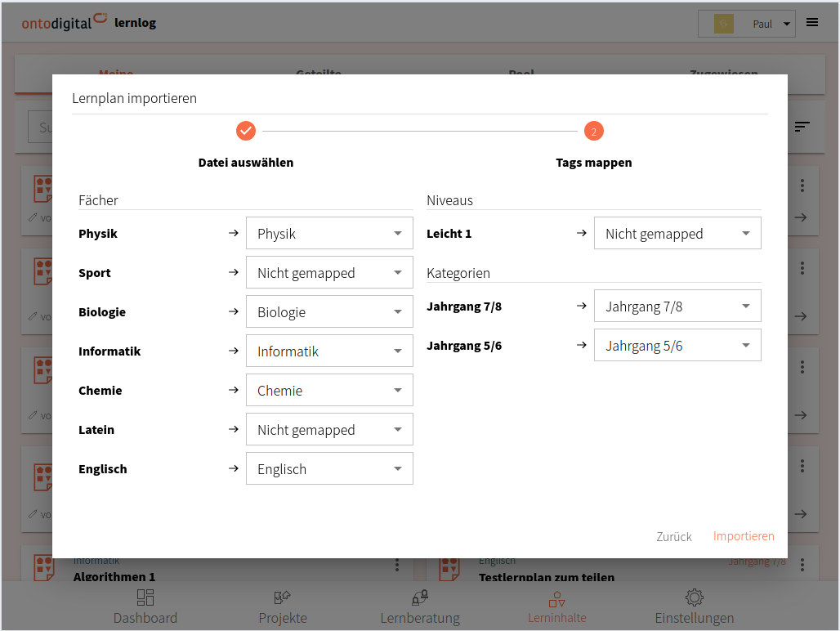Click the Leicht 1 level label
The image size is (840, 631).
[449, 234]
